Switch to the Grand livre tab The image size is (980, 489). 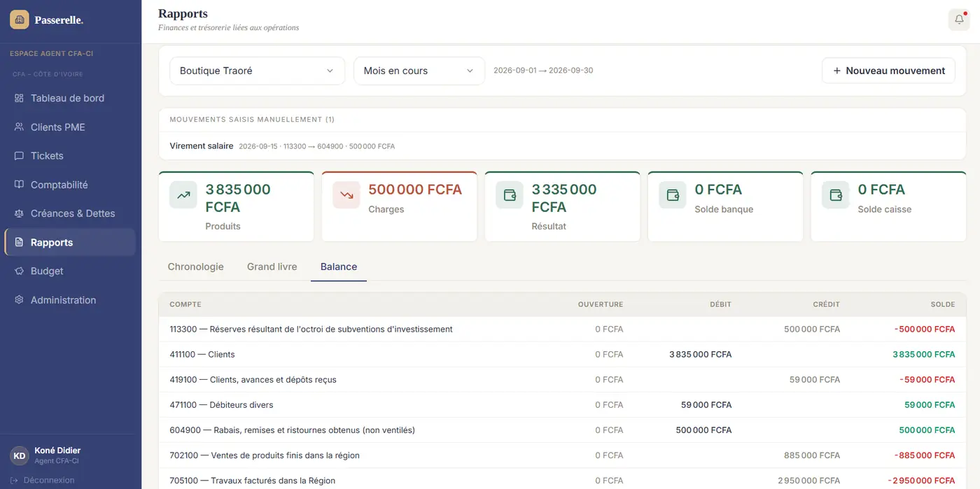pyautogui.click(x=272, y=267)
